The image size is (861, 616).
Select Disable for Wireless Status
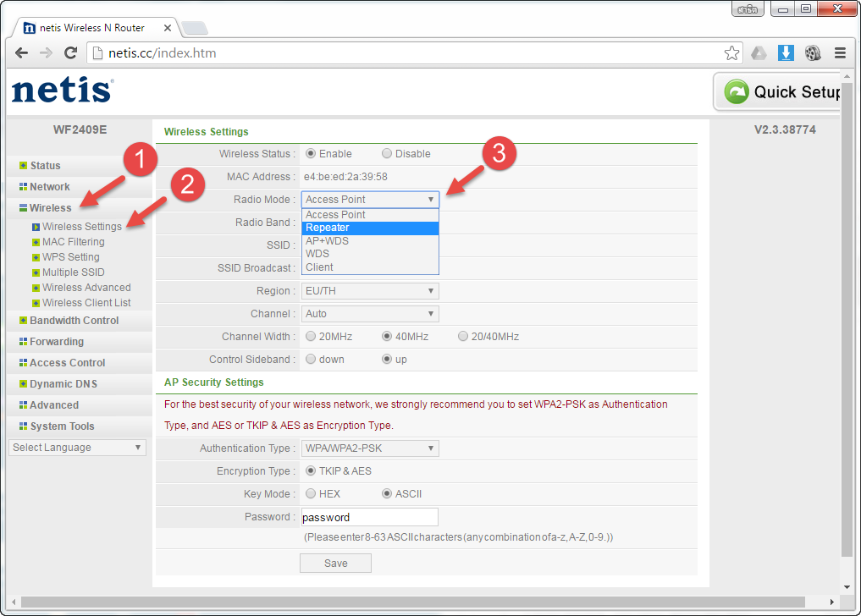click(387, 154)
